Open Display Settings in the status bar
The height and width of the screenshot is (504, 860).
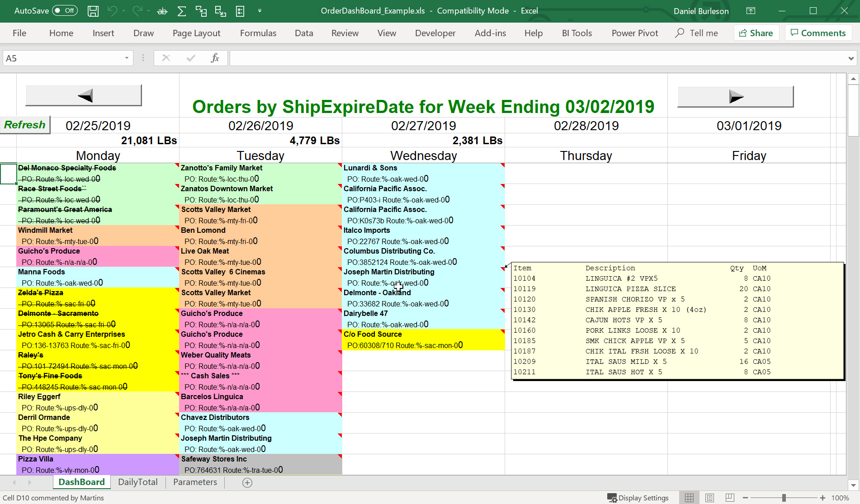(638, 498)
